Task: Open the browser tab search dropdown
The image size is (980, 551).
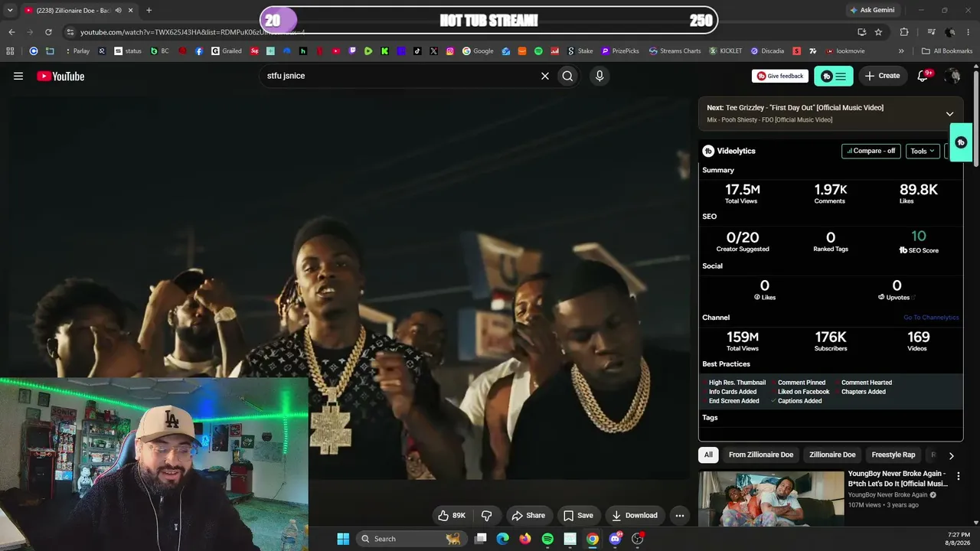Action: 10,10
